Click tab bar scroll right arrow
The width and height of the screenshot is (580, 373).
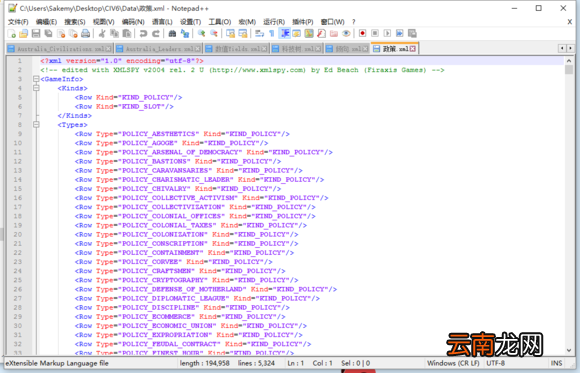click(x=570, y=48)
